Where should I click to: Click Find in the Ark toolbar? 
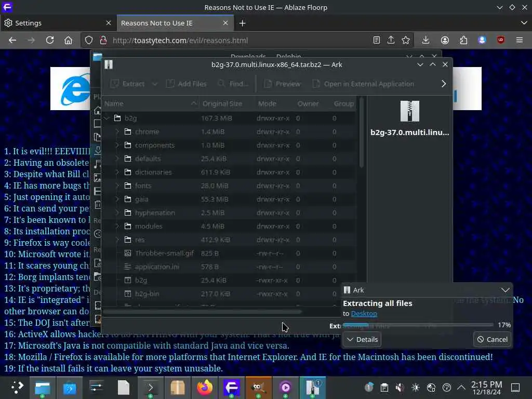tap(233, 84)
